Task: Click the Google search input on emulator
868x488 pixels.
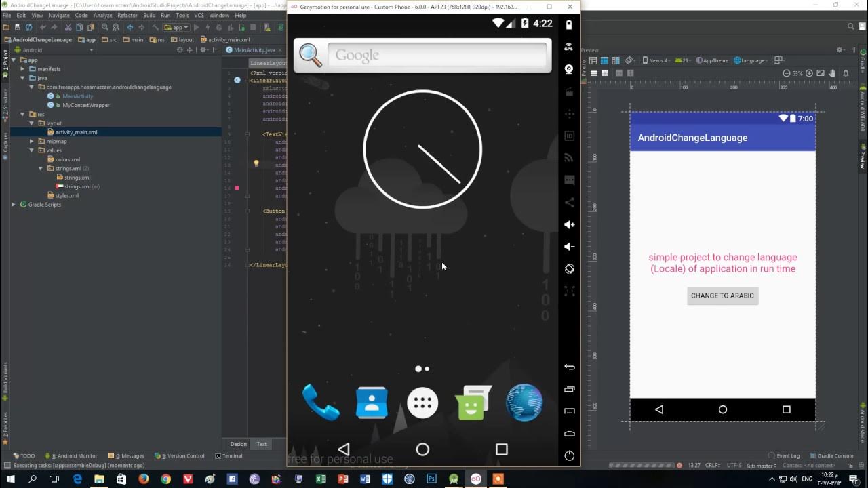Action: (438, 55)
